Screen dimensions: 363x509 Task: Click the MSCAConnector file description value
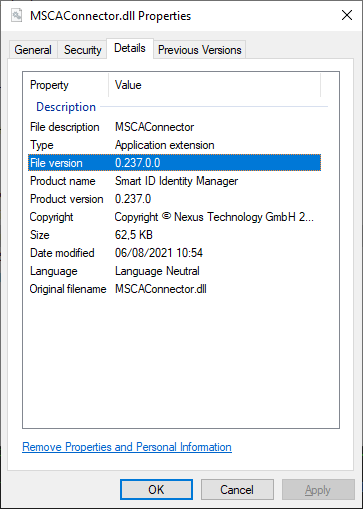coord(154,127)
